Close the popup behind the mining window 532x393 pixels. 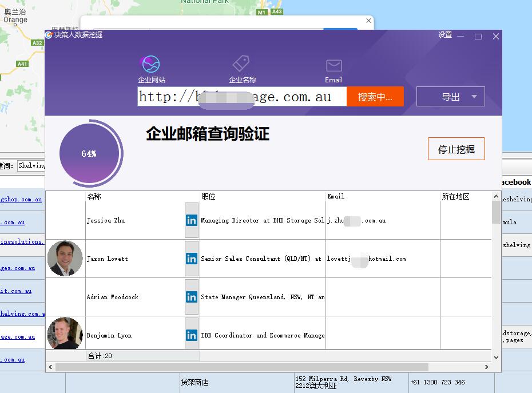point(368,21)
